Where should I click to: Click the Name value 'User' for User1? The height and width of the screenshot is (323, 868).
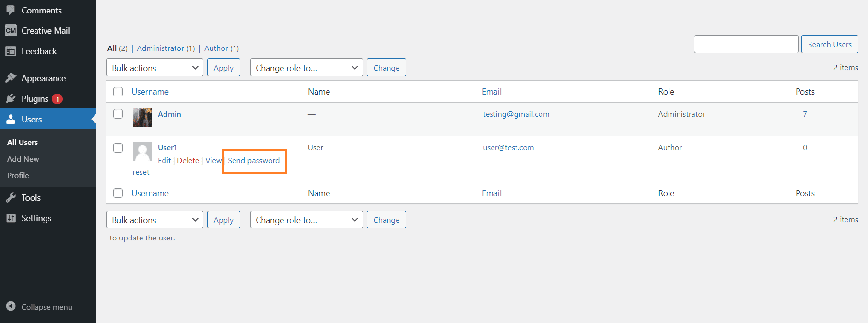316,147
